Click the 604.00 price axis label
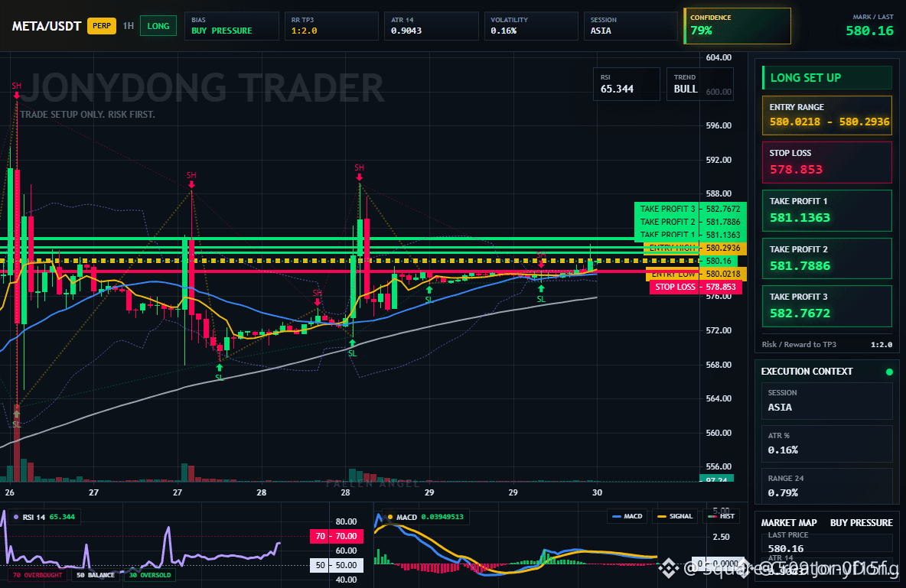Screen dimensions: 906x588 pyautogui.click(x=719, y=58)
